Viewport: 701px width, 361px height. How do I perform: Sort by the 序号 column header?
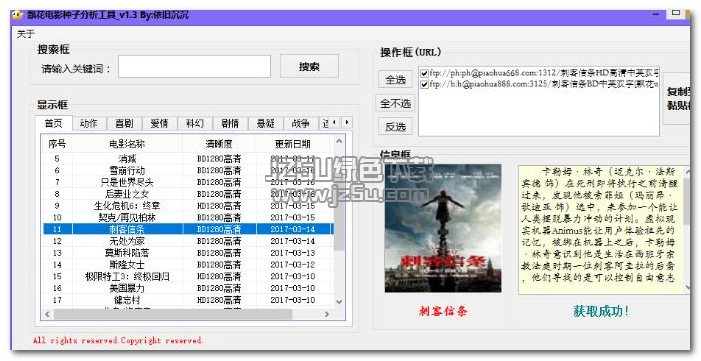point(57,144)
